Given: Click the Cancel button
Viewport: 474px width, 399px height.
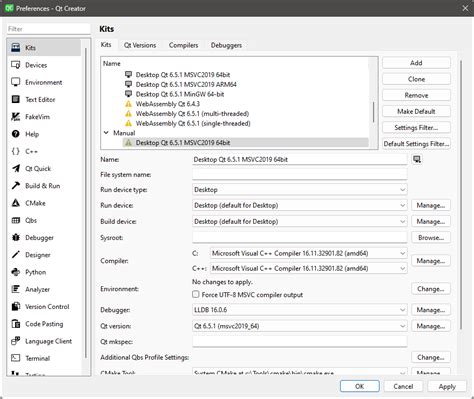Looking at the screenshot, I should (x=403, y=386).
